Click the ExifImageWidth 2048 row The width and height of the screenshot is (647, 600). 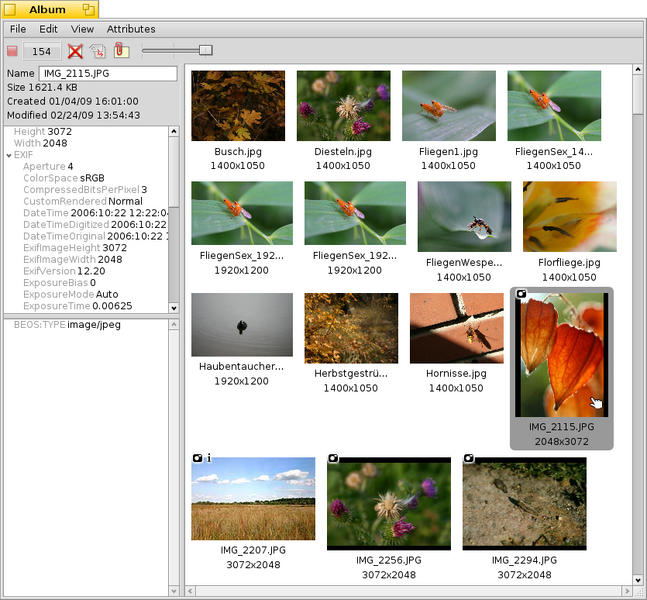click(73, 259)
